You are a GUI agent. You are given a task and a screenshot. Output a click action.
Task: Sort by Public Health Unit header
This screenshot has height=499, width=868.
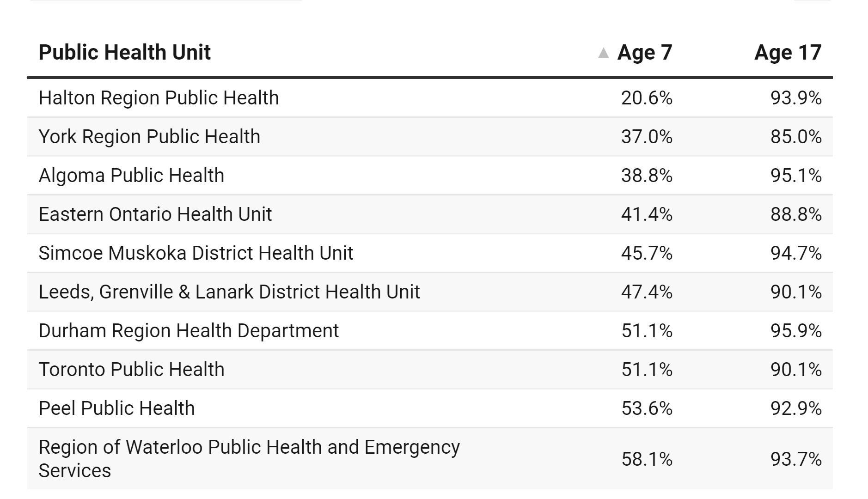[125, 53]
